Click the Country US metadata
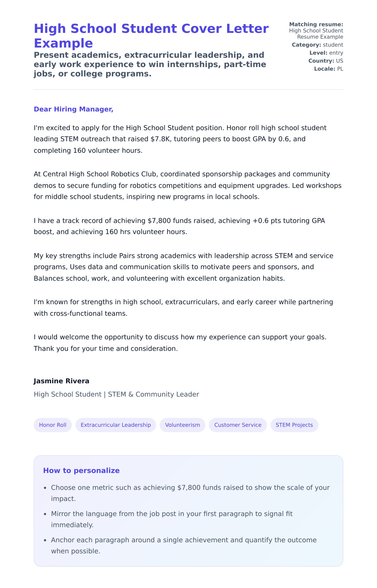This screenshot has width=377, height=588. pos(326,61)
